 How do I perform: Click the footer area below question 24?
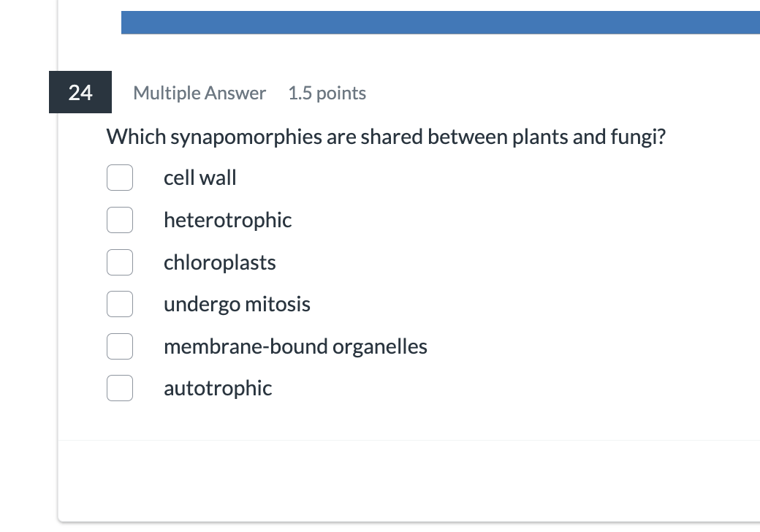click(x=409, y=482)
